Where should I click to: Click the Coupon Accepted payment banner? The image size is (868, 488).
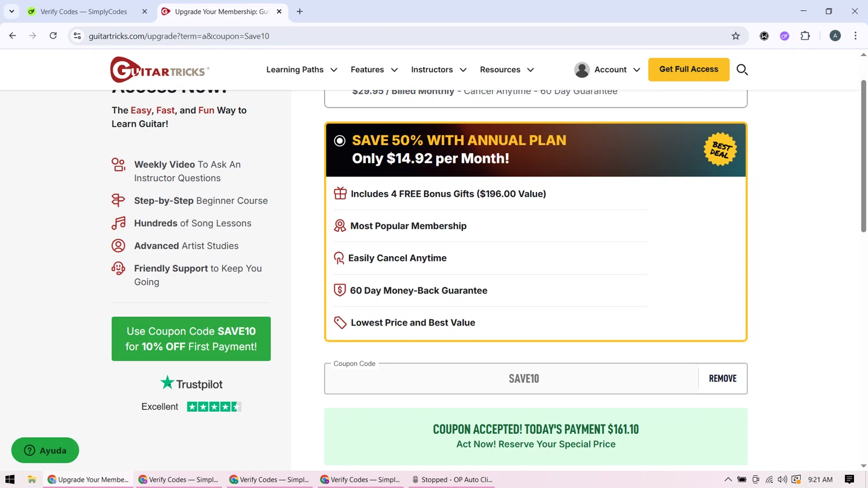536,437
